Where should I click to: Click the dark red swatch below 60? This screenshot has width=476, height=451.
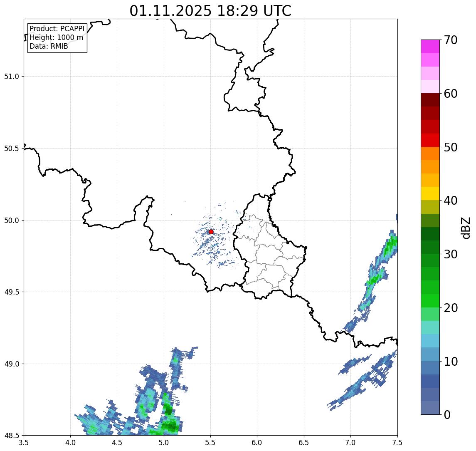[x=430, y=100]
